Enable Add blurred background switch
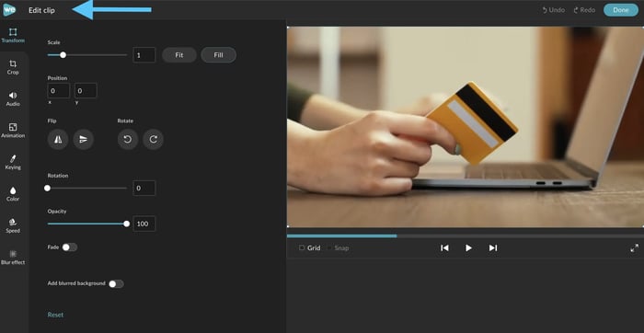This screenshot has width=644, height=333. pos(116,283)
